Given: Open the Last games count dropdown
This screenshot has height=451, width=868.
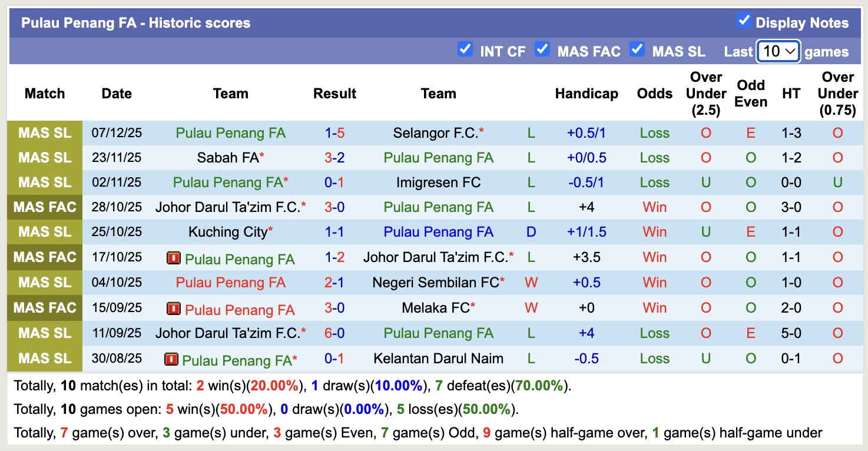Looking at the screenshot, I should (x=778, y=51).
